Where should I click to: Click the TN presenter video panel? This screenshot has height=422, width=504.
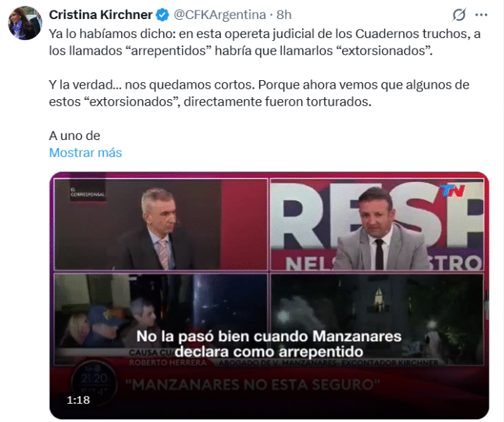pos(377,224)
